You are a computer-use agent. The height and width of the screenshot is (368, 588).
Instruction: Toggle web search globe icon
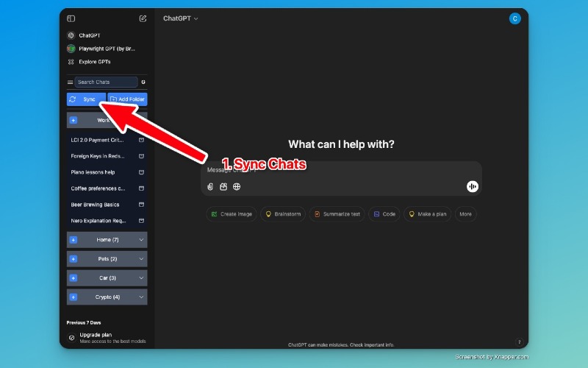(237, 187)
